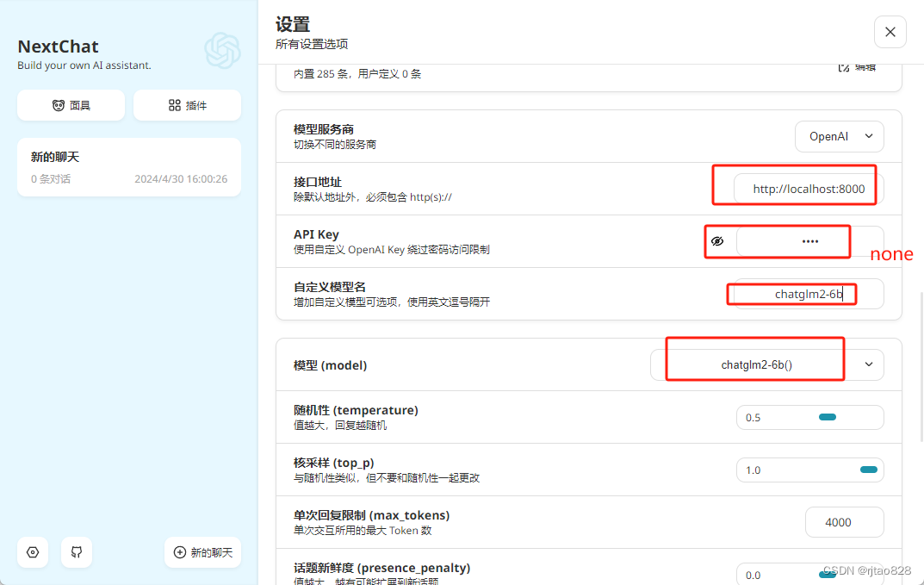Toggle API Key visibility with the eye toggle
The width and height of the screenshot is (924, 585).
pyautogui.click(x=719, y=241)
